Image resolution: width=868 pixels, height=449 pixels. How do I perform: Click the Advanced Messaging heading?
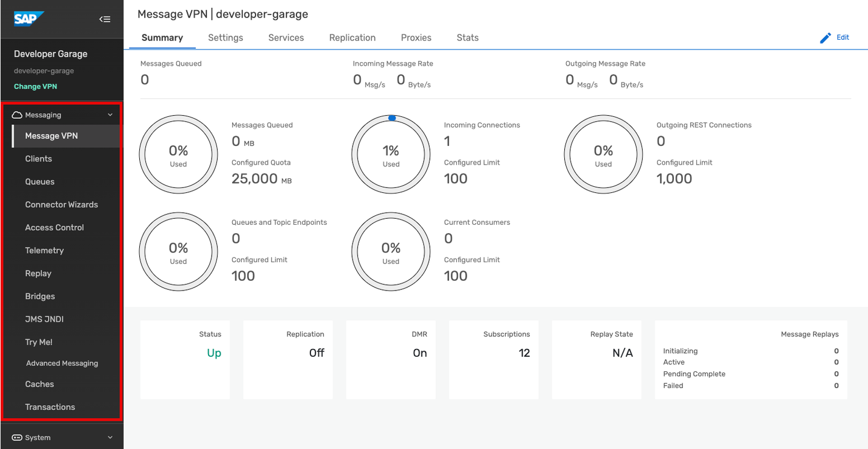62,363
